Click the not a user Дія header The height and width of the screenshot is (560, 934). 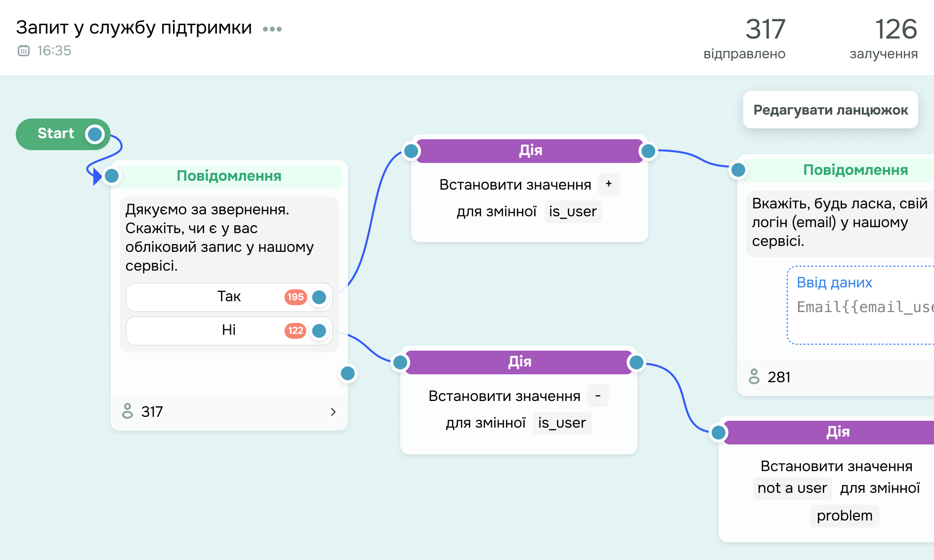(829, 432)
